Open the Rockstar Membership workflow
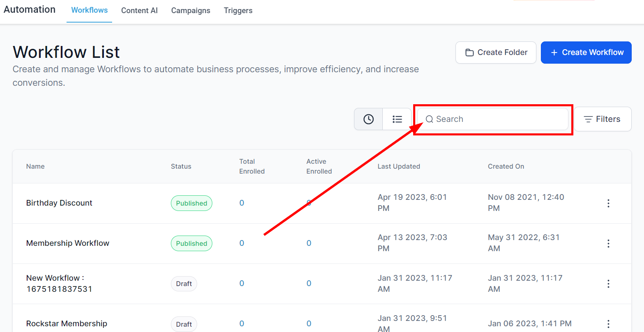The width and height of the screenshot is (644, 332). click(67, 323)
